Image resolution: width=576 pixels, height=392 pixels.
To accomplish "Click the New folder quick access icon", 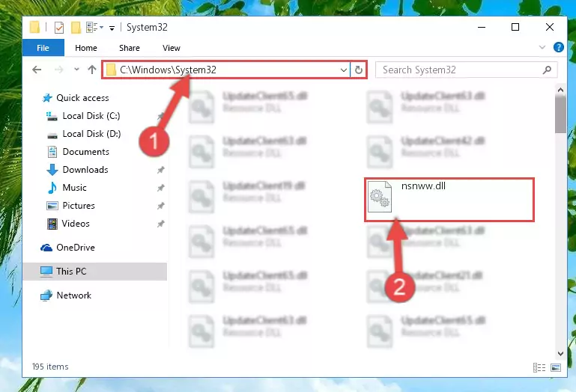I will 76,27.
